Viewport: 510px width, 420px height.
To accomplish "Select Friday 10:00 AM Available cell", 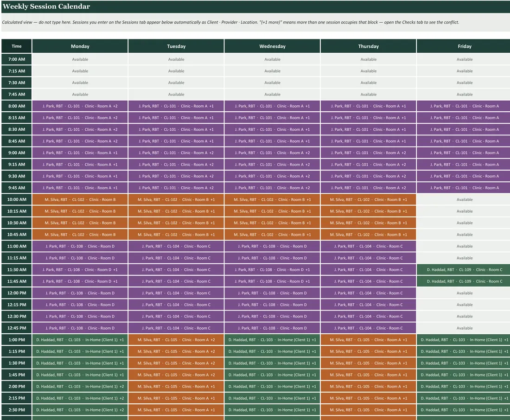I will [464, 199].
